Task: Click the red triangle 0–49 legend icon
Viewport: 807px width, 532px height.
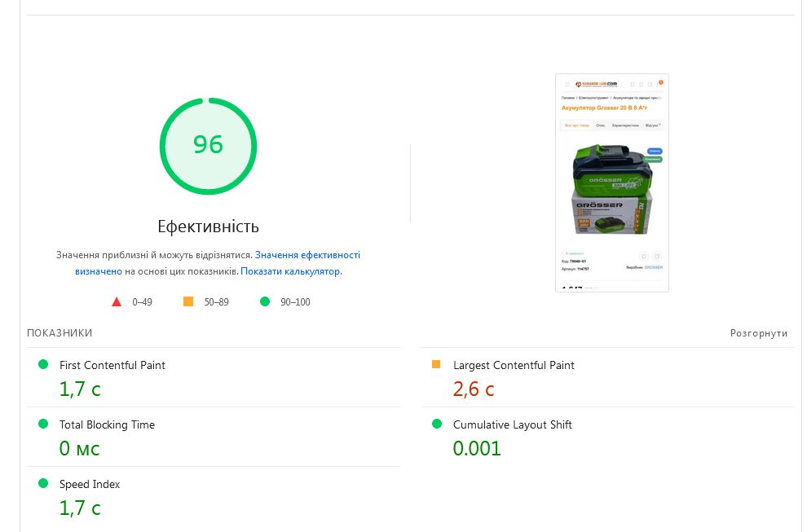Action: click(x=117, y=301)
